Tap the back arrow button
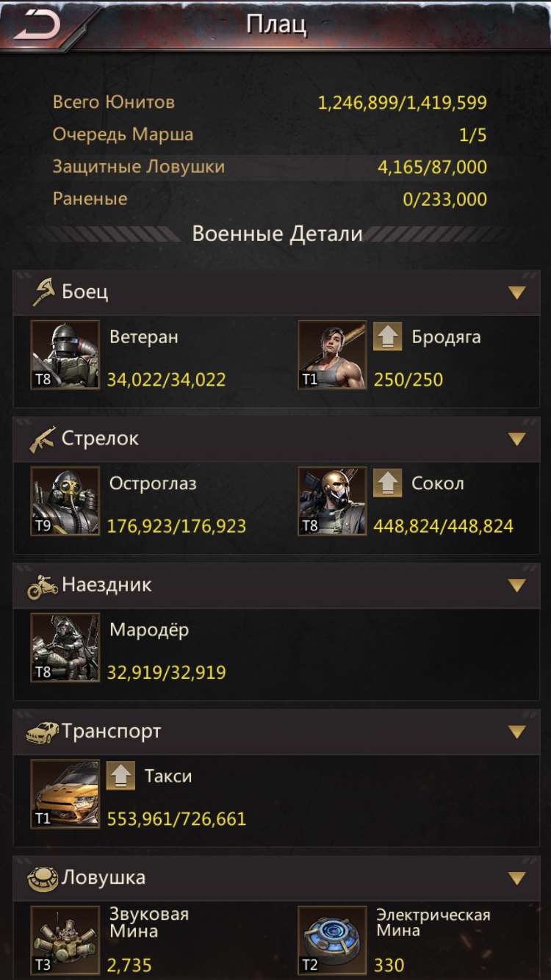551x980 pixels. [x=37, y=26]
